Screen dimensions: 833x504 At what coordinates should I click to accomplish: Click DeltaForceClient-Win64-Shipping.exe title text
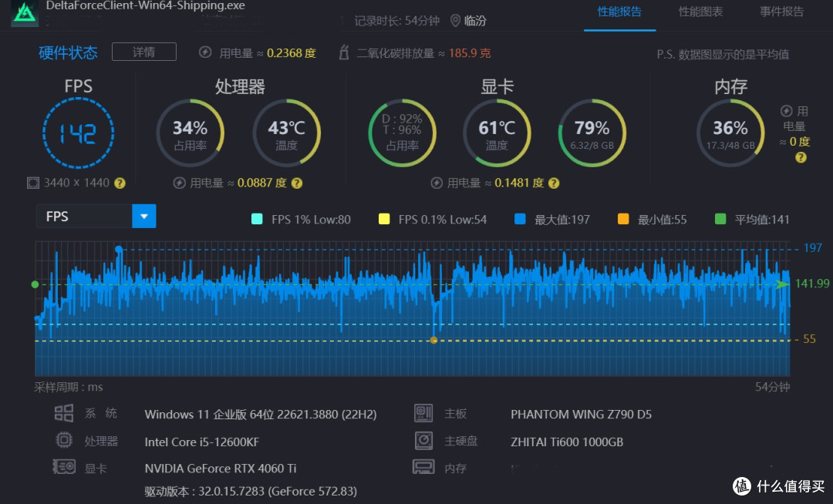coord(146,6)
